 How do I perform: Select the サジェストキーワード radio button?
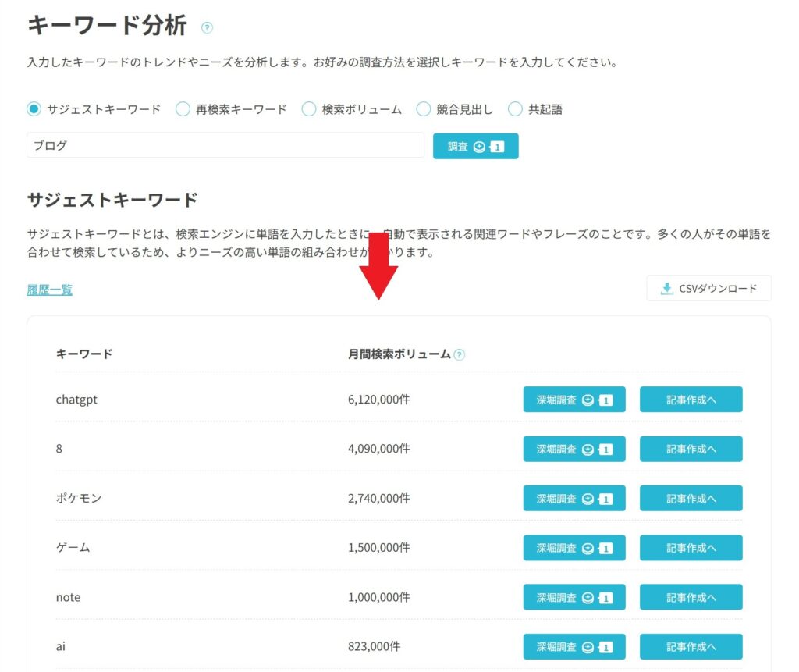(x=34, y=109)
